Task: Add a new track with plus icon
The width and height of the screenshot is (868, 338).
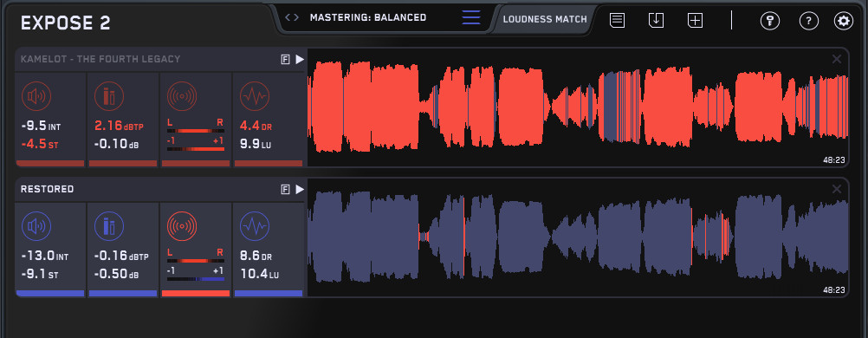Action: tap(695, 21)
